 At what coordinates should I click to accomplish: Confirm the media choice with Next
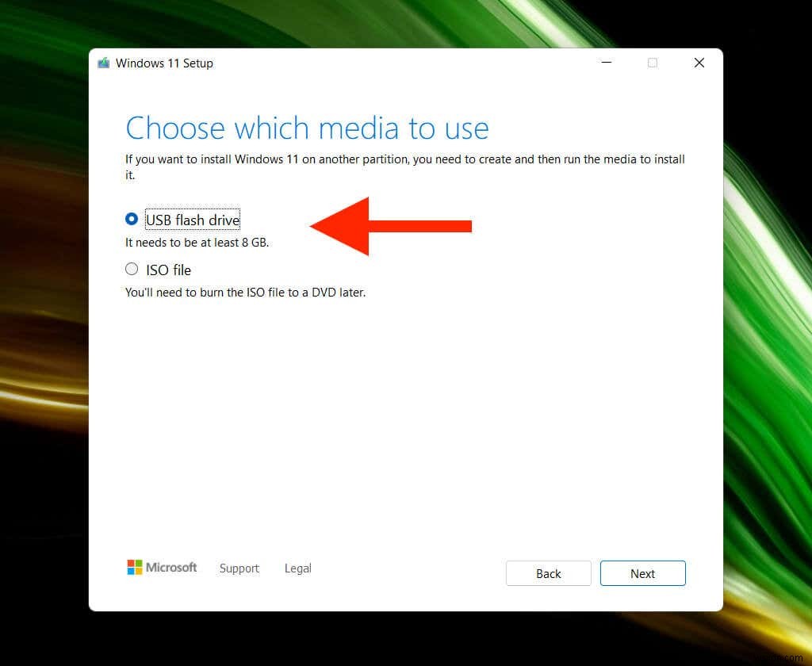(x=642, y=573)
